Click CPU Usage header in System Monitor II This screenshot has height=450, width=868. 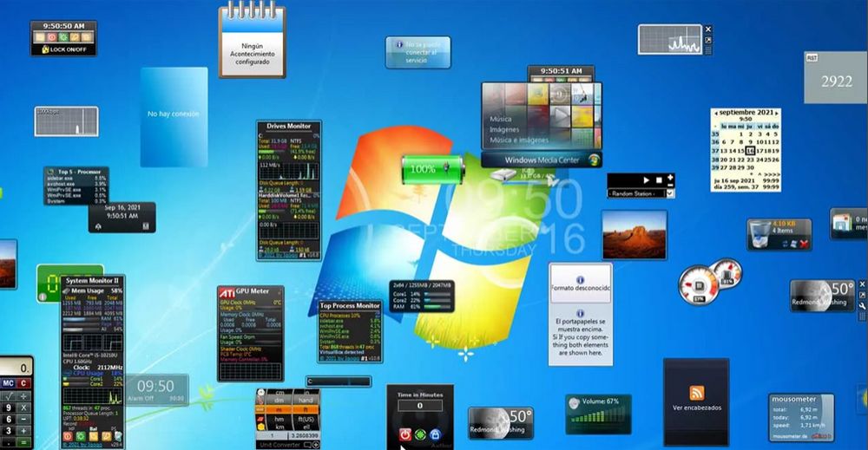tap(88, 373)
